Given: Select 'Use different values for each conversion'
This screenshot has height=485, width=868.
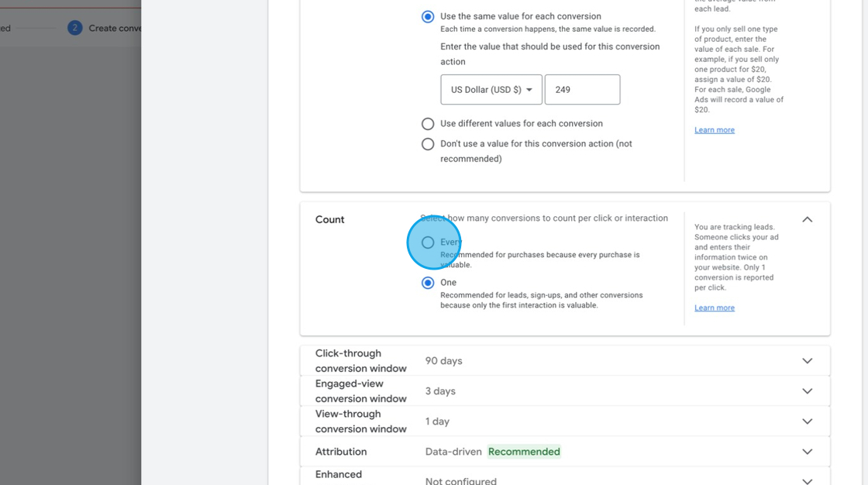Looking at the screenshot, I should (428, 123).
